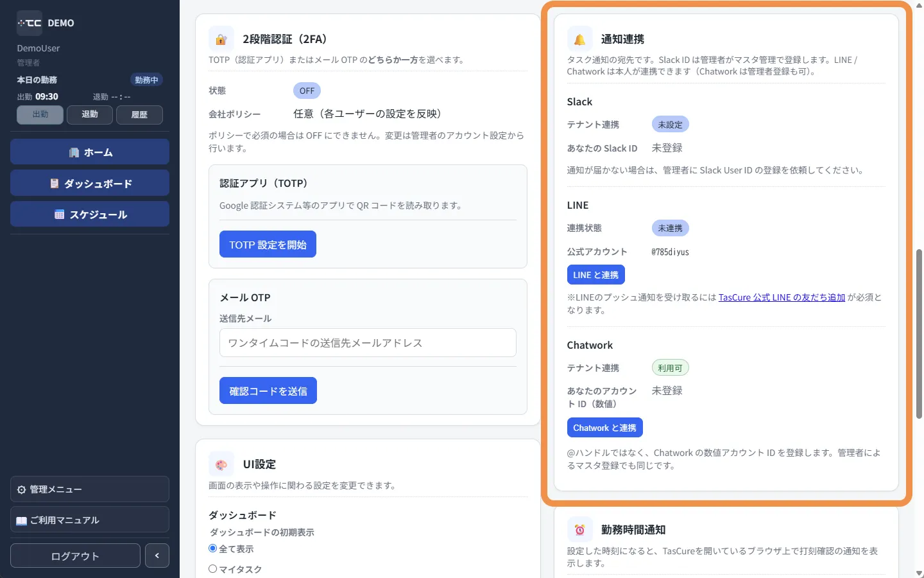
Task: Click the Chatwork と連携 button
Action: [604, 428]
